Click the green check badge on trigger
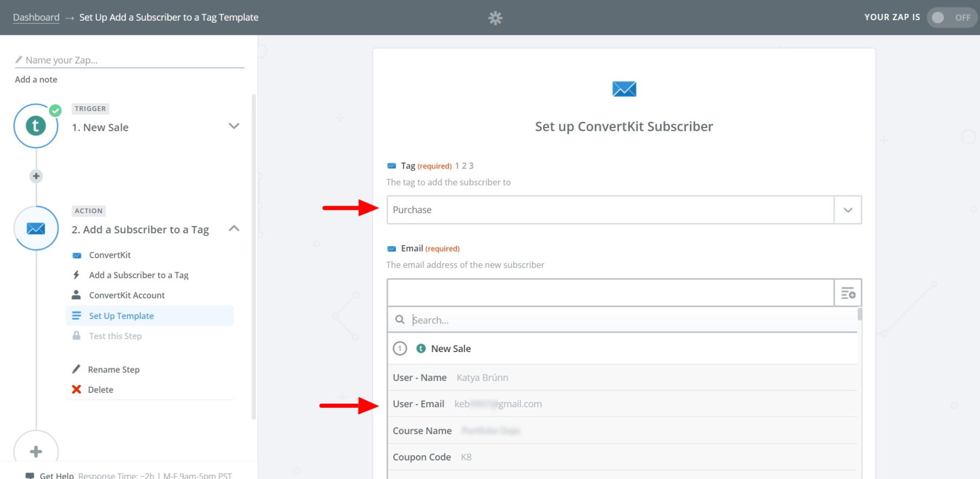The width and height of the screenshot is (980, 479). tap(55, 111)
